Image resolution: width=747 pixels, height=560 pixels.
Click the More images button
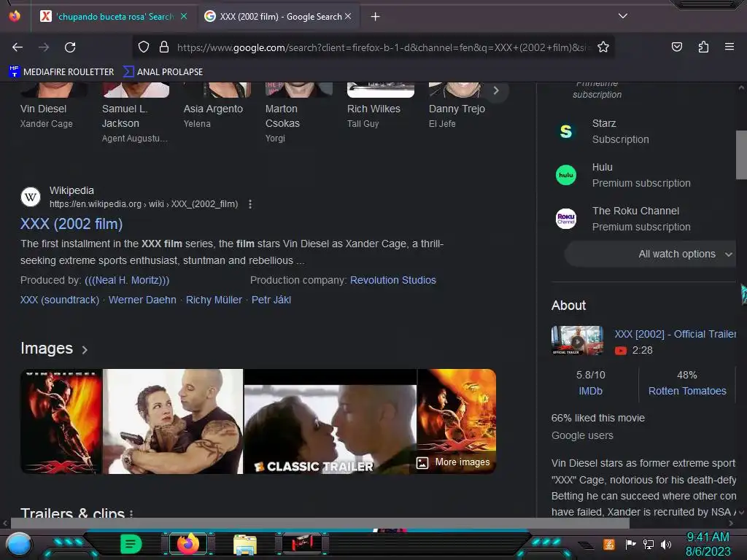tap(453, 462)
